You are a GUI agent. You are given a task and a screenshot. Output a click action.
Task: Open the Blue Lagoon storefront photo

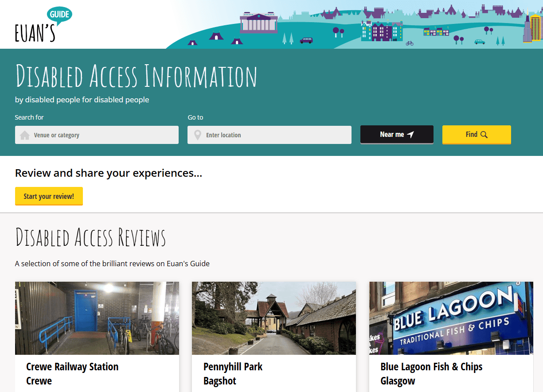[451, 318]
